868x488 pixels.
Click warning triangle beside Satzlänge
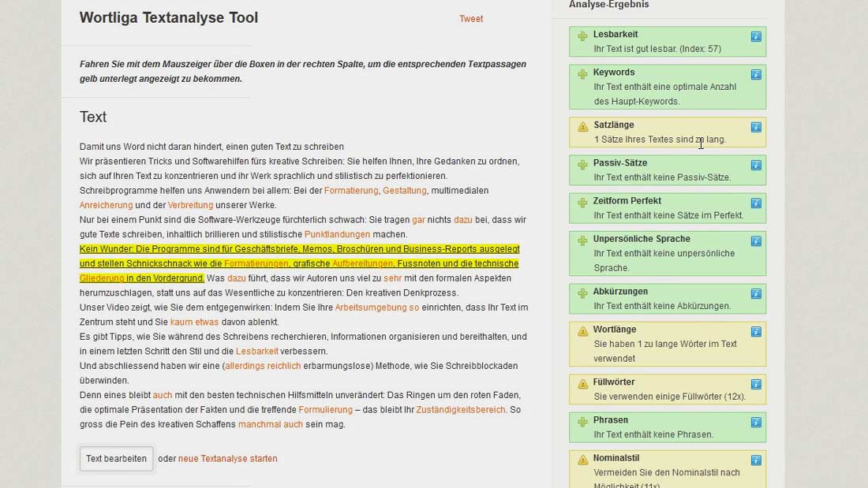(x=582, y=127)
